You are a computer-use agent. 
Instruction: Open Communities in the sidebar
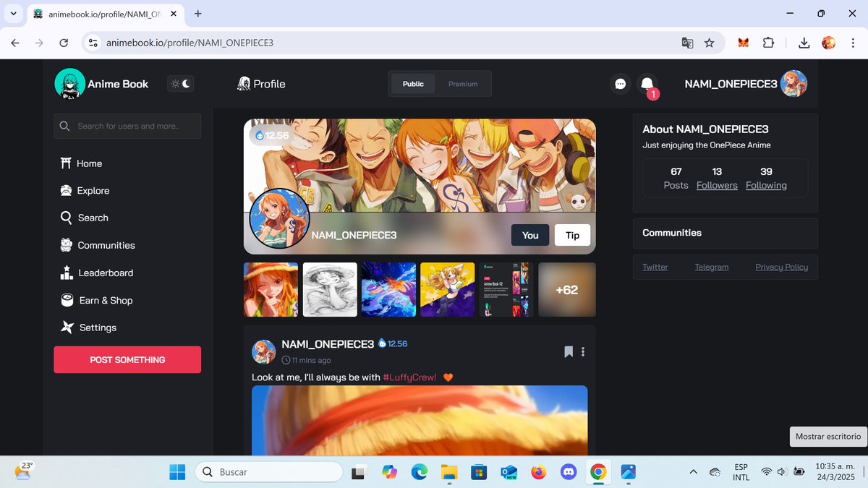tap(97, 245)
